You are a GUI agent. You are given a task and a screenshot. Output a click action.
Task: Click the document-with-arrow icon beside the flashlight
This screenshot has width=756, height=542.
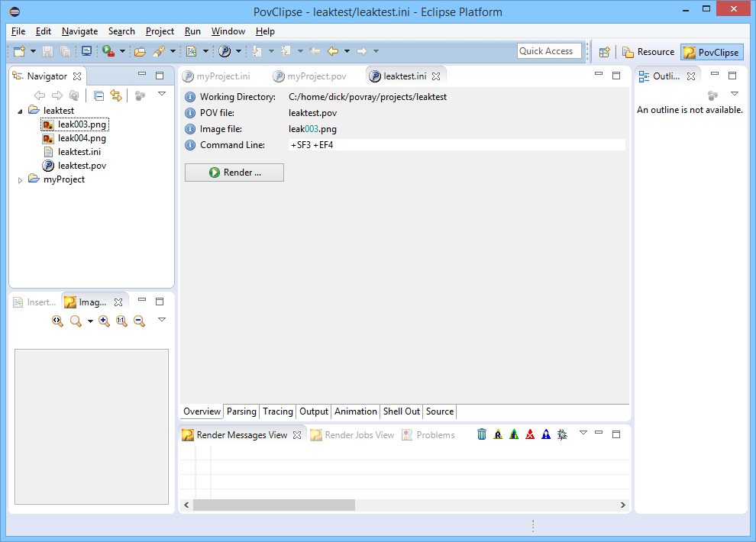(192, 51)
